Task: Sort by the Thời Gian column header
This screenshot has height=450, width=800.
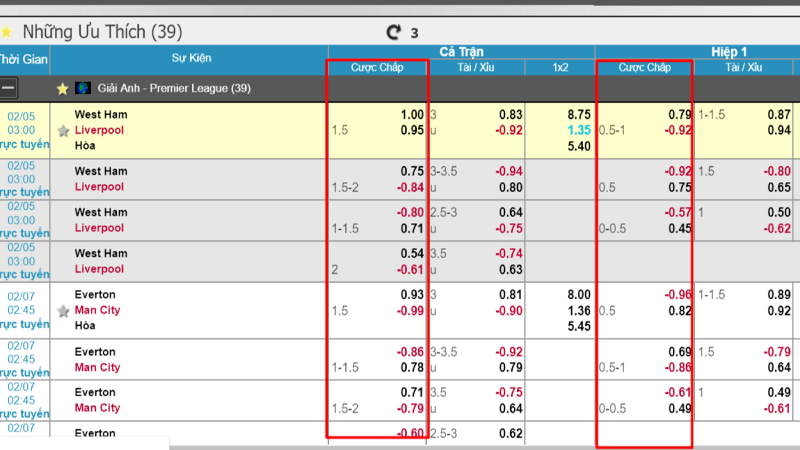Action: pos(24,59)
